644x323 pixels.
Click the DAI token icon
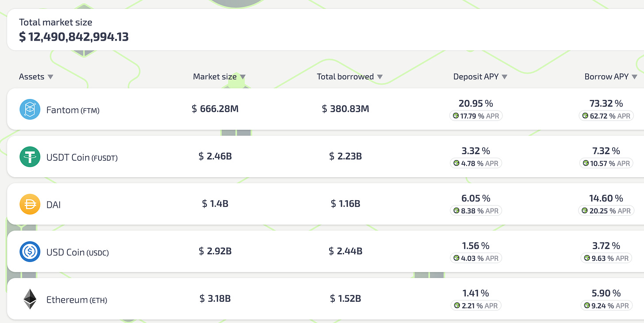tap(30, 204)
